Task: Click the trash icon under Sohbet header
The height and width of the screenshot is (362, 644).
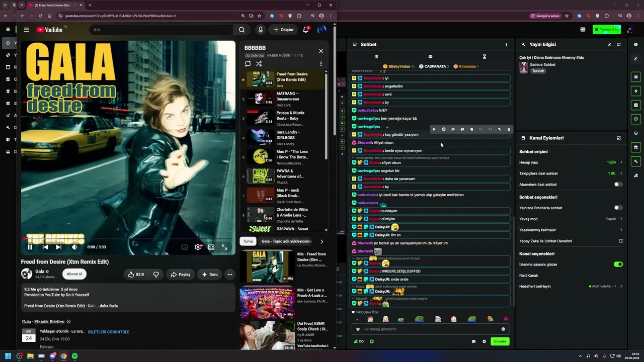Action: pyautogui.click(x=376, y=56)
